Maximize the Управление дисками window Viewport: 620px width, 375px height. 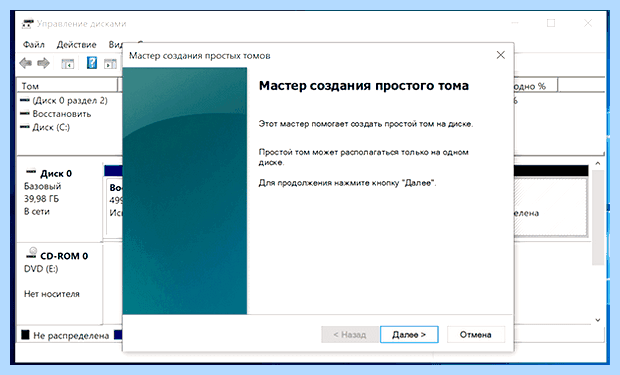(551, 23)
